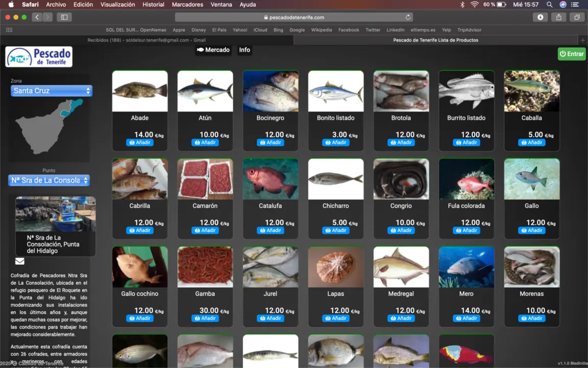Open the Punto dropdown Nª Sra de La Consola
The width and height of the screenshot is (588, 368).
click(49, 180)
